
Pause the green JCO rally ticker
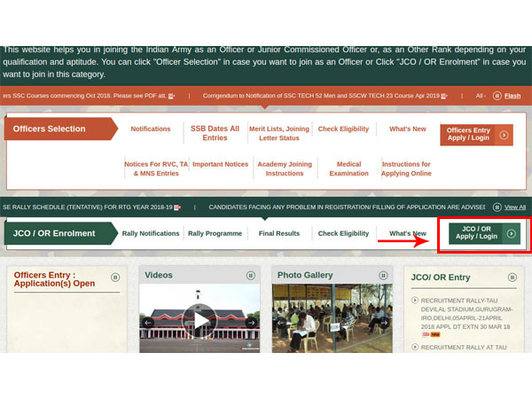point(497,207)
